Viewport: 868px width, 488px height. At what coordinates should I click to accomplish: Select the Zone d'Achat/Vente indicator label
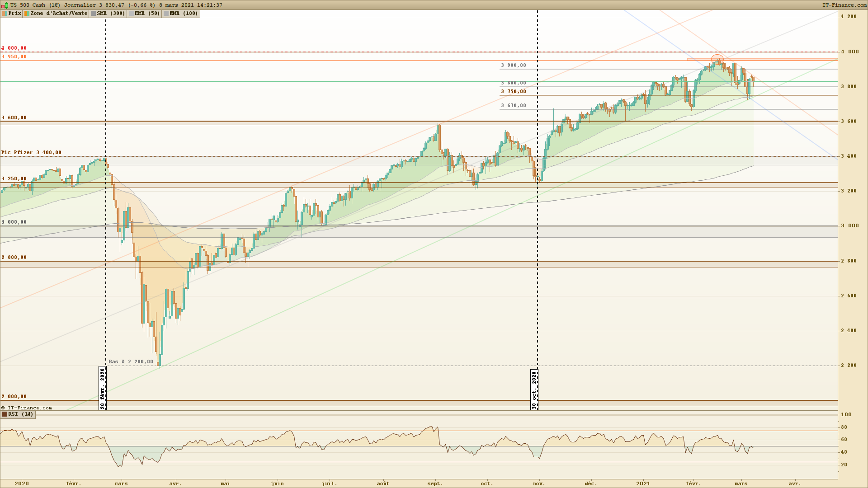[x=58, y=14]
